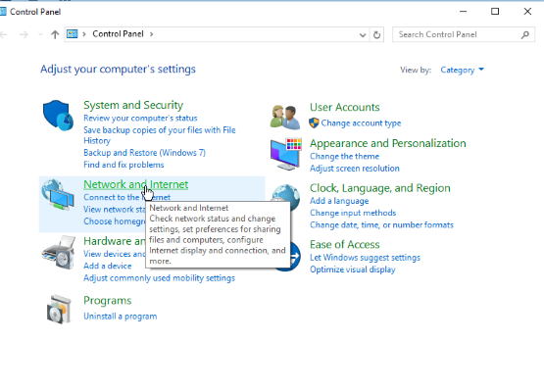This screenshot has height=392, width=544.
Task: Click the Control Panel icon in address bar
Action: pos(72,34)
